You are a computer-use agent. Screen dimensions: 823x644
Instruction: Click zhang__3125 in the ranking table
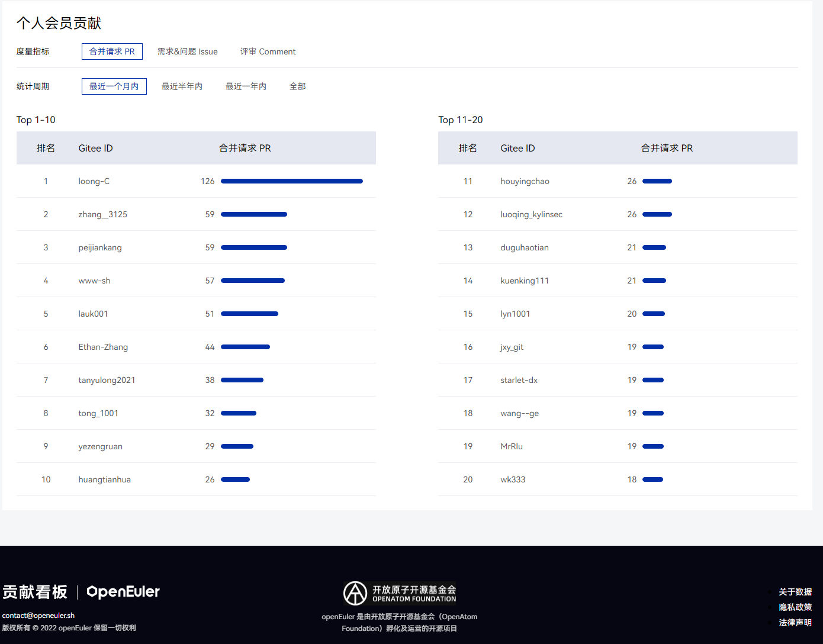point(102,214)
